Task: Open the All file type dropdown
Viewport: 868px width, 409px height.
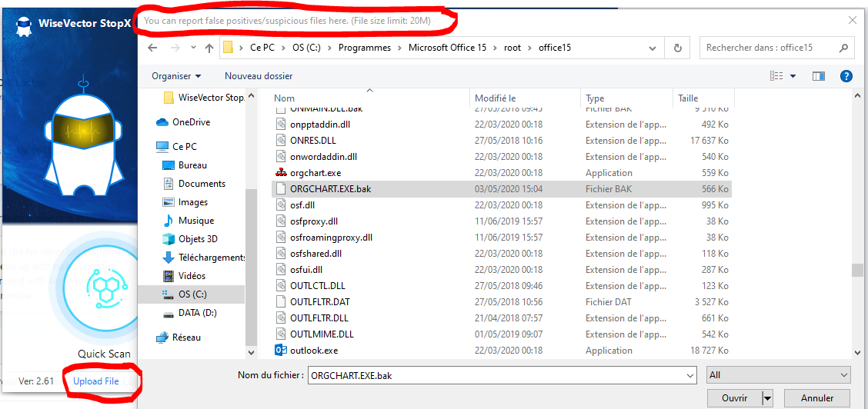Action: 778,375
